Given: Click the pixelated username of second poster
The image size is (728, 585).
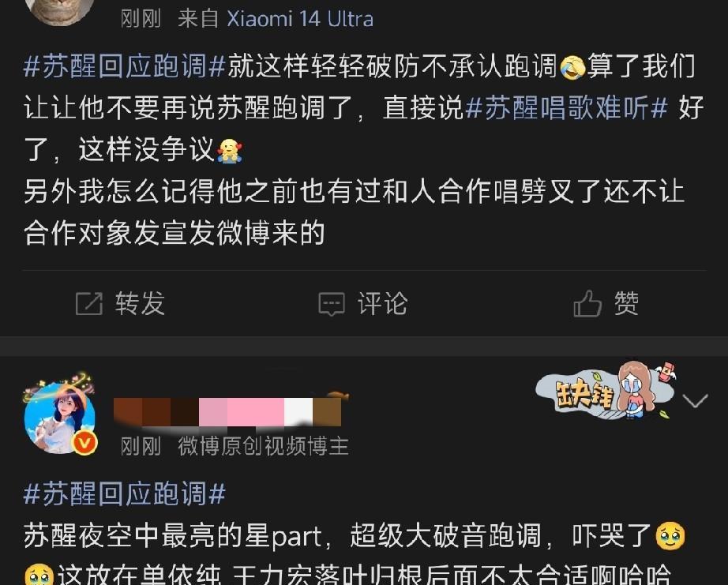Looking at the screenshot, I should coord(229,411).
